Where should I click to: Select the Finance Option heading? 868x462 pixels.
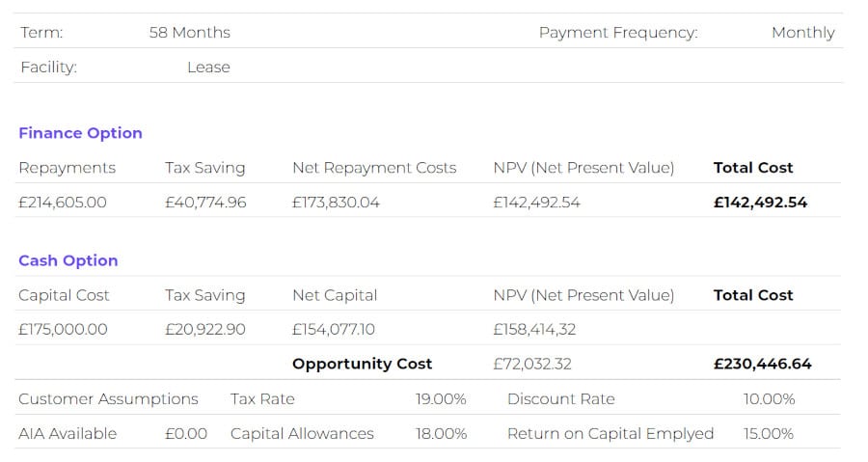tap(80, 133)
